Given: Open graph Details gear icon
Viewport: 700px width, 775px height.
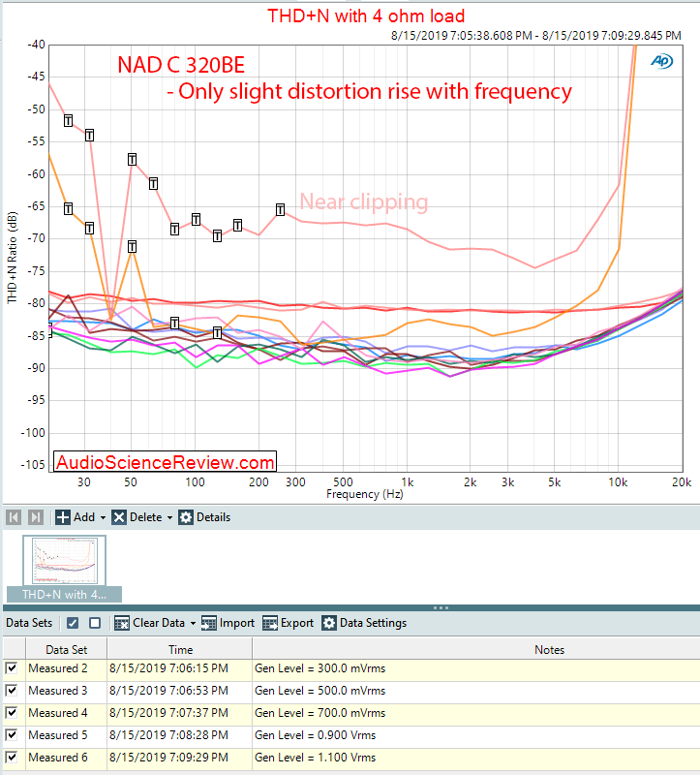Looking at the screenshot, I should tap(186, 517).
